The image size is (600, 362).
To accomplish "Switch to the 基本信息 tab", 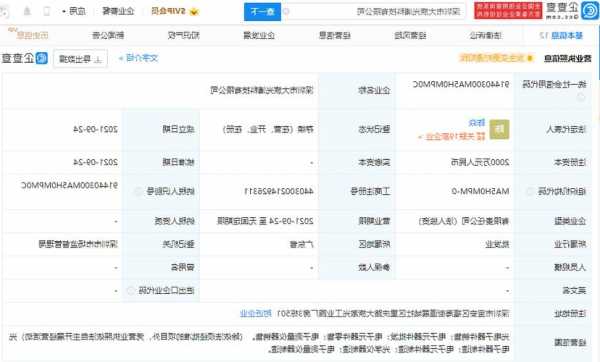I will click(562, 36).
